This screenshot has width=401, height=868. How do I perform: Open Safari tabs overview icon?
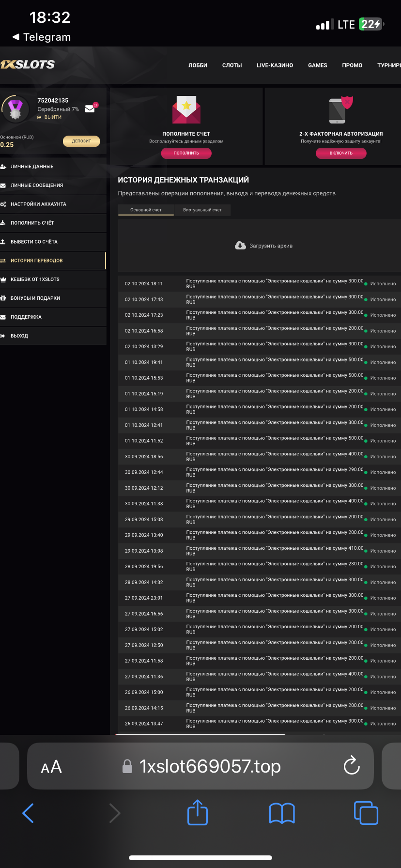[366, 813]
